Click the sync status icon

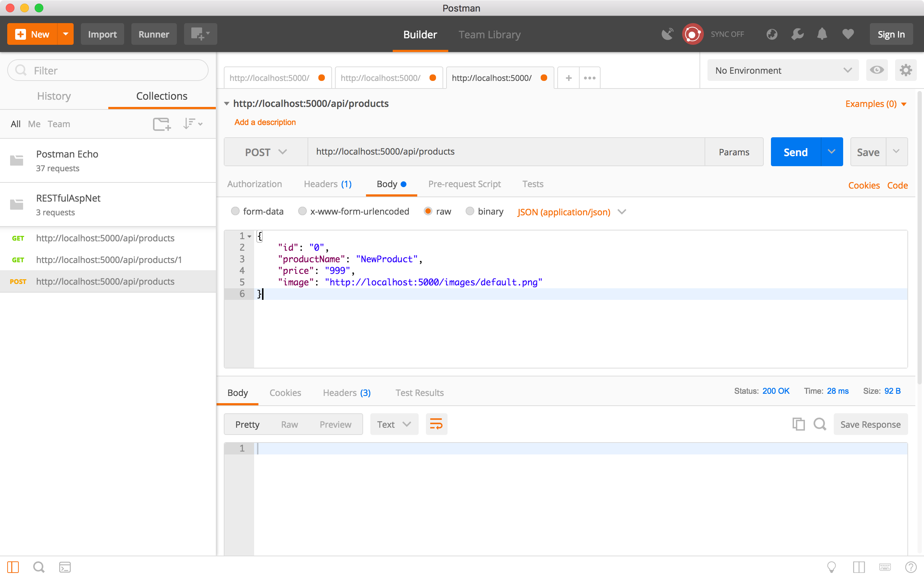click(693, 34)
